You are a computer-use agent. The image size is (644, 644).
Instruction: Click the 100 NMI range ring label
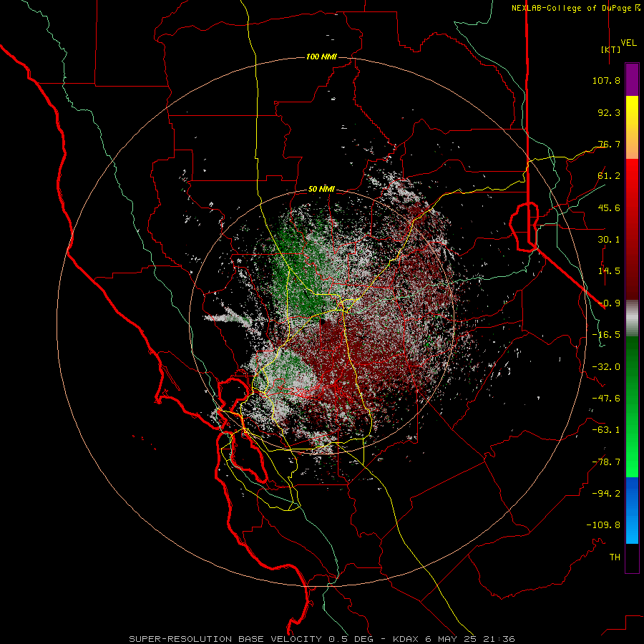pos(321,57)
